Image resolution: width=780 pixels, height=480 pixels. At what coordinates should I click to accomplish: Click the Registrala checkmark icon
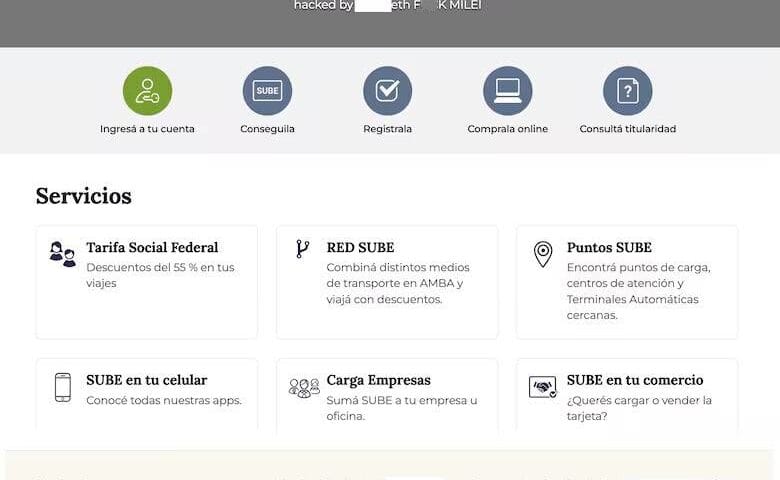387,91
